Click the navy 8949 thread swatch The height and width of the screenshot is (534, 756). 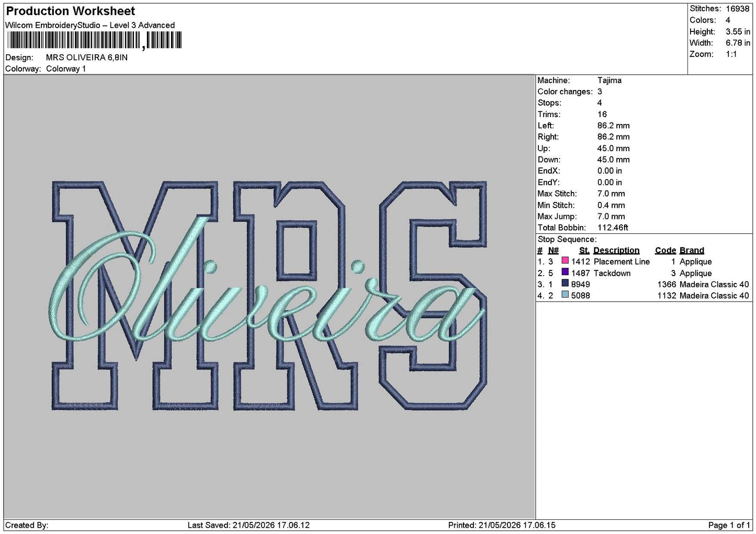pyautogui.click(x=565, y=284)
